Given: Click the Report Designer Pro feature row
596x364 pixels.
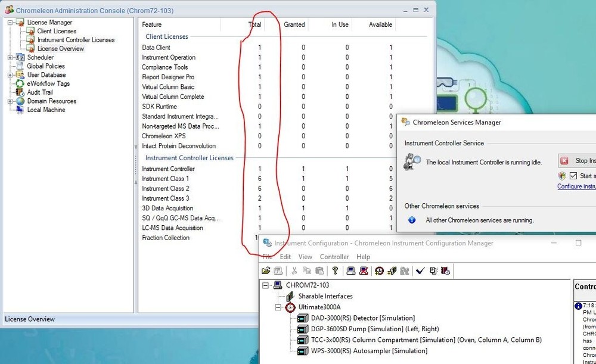Looking at the screenshot, I should (x=267, y=77).
